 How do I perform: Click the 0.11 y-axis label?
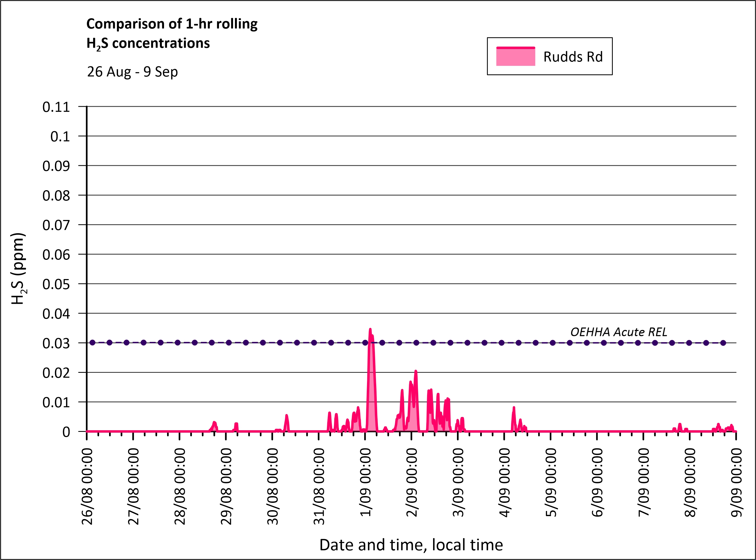pyautogui.click(x=56, y=107)
